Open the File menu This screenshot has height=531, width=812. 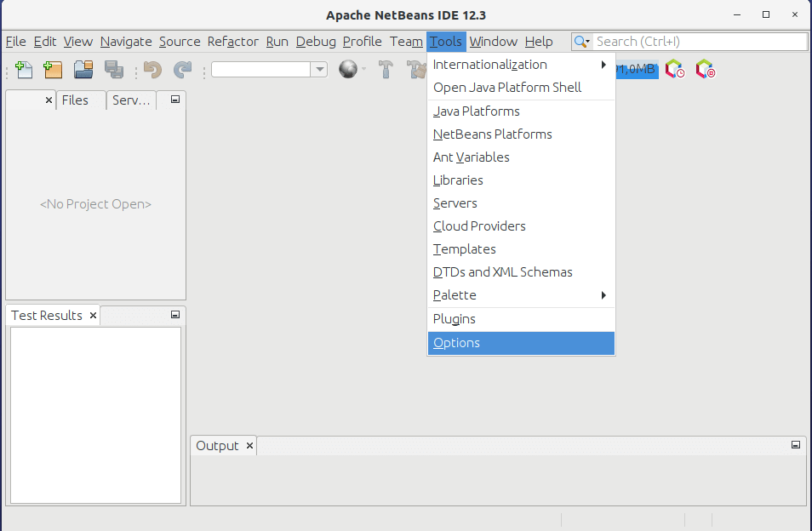15,42
